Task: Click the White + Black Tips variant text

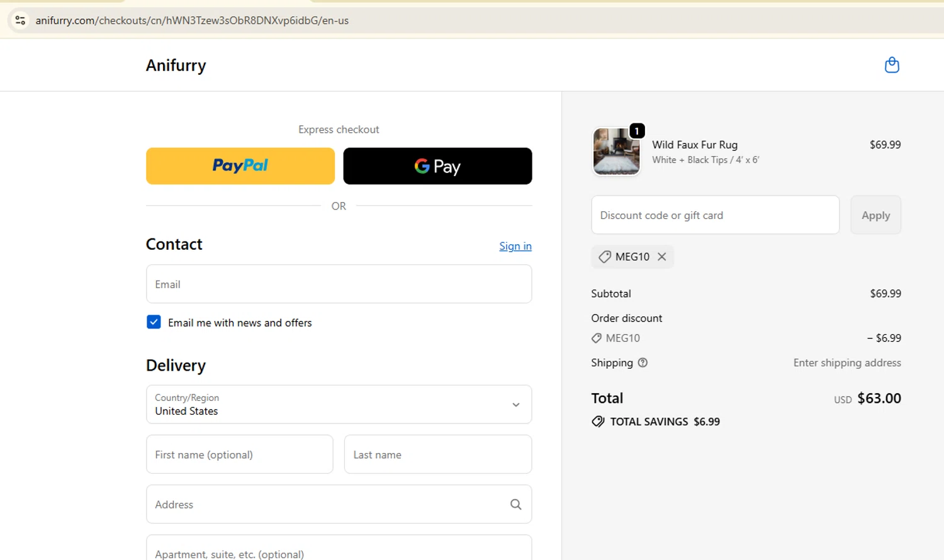Action: [x=705, y=160]
